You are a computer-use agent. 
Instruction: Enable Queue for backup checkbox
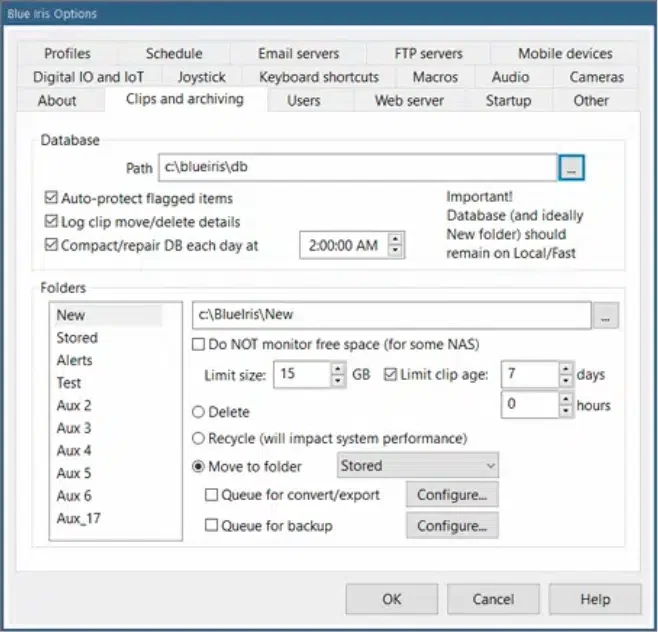click(211, 525)
